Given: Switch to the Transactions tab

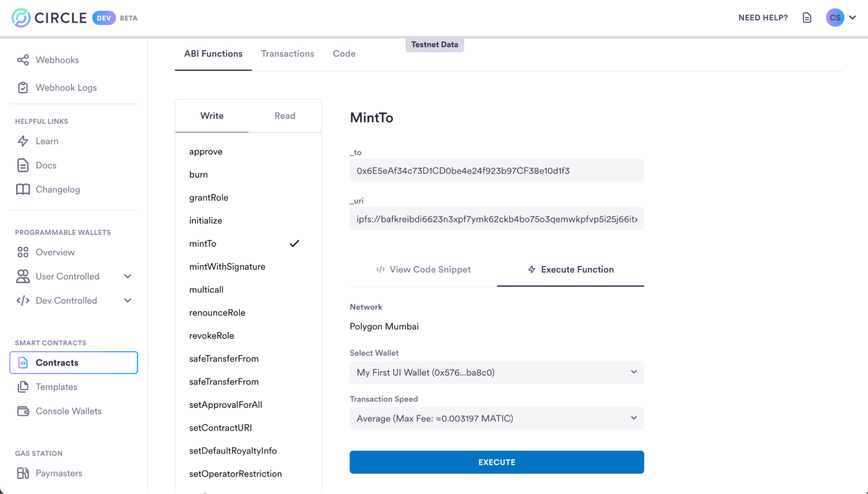Looking at the screenshot, I should pos(287,54).
